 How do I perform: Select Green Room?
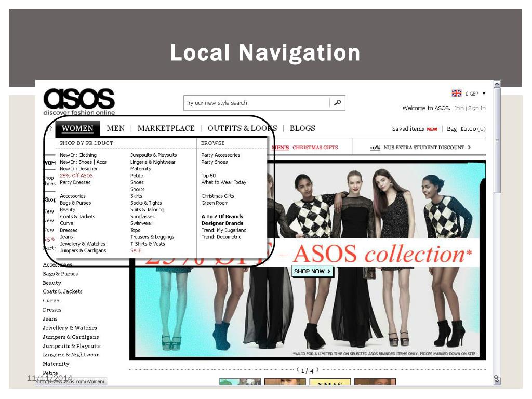click(215, 203)
